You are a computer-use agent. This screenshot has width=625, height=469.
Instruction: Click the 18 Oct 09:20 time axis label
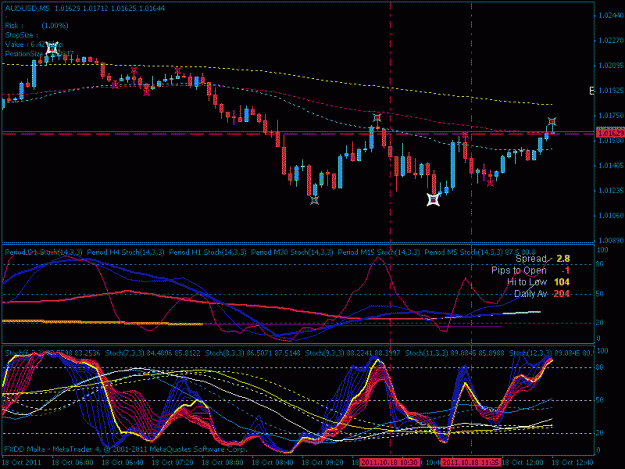coord(322,463)
